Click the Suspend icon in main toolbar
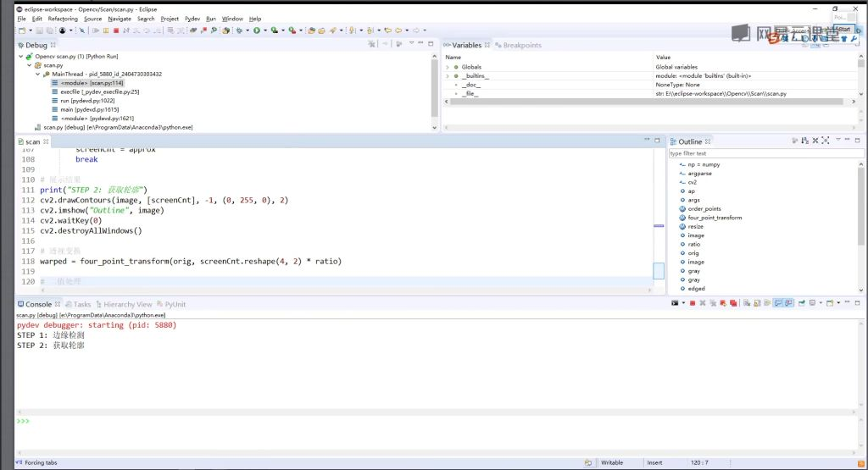This screenshot has height=470, width=868. [x=106, y=30]
